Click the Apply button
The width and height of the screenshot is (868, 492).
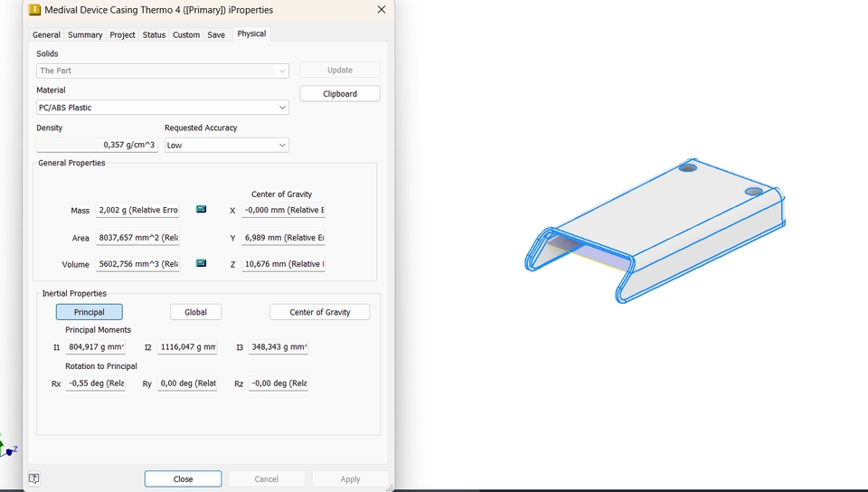pyautogui.click(x=351, y=479)
